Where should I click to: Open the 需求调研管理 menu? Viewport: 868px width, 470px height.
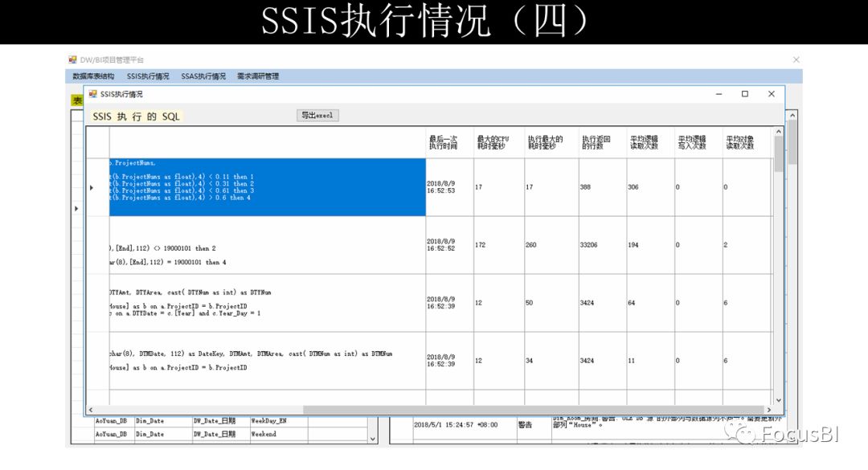click(258, 76)
